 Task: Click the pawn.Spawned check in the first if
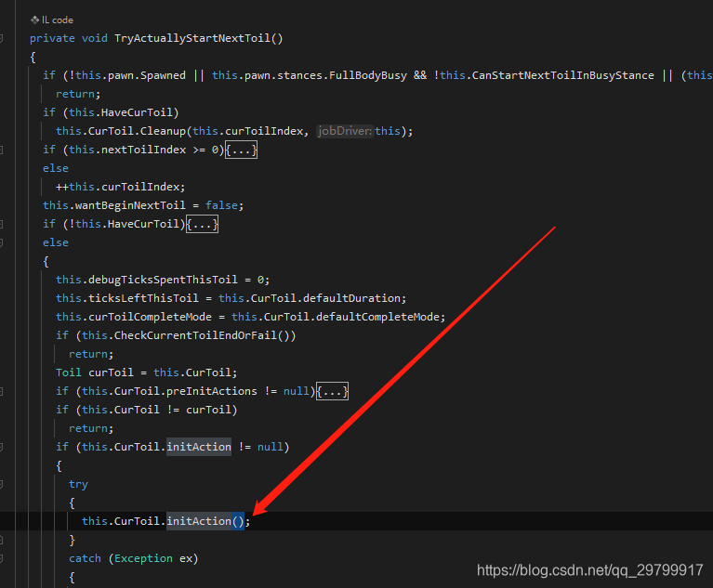[x=130, y=75]
